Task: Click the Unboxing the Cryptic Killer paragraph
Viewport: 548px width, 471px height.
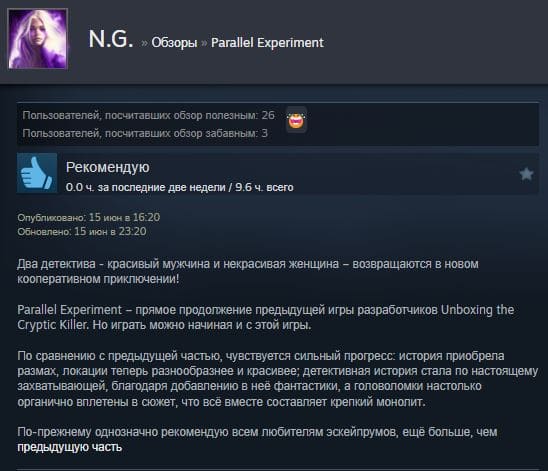Action: [x=266, y=317]
